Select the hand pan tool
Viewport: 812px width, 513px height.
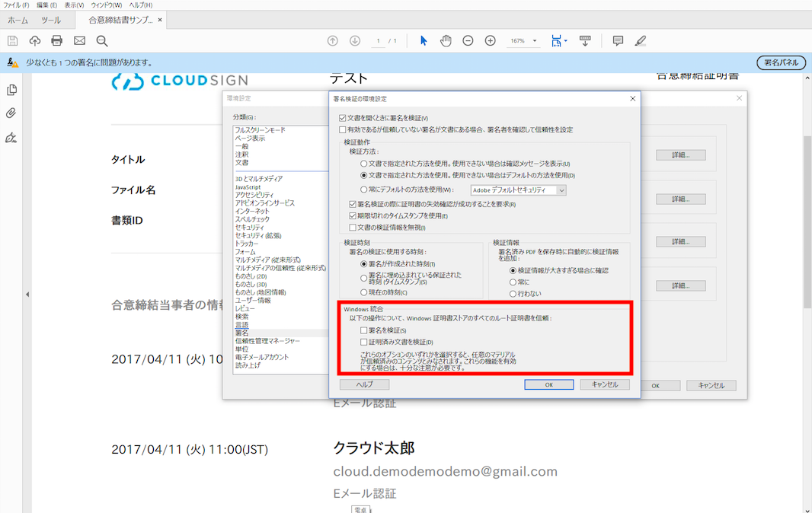coord(446,41)
